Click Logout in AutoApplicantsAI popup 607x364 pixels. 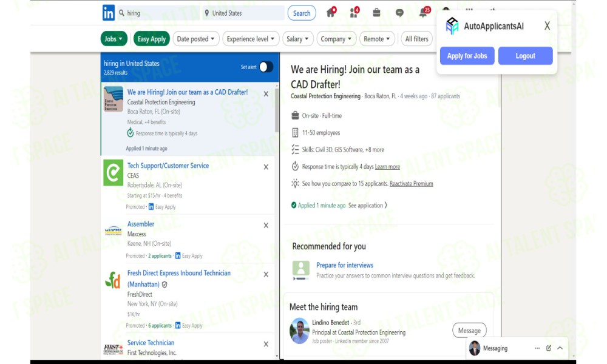pos(525,56)
